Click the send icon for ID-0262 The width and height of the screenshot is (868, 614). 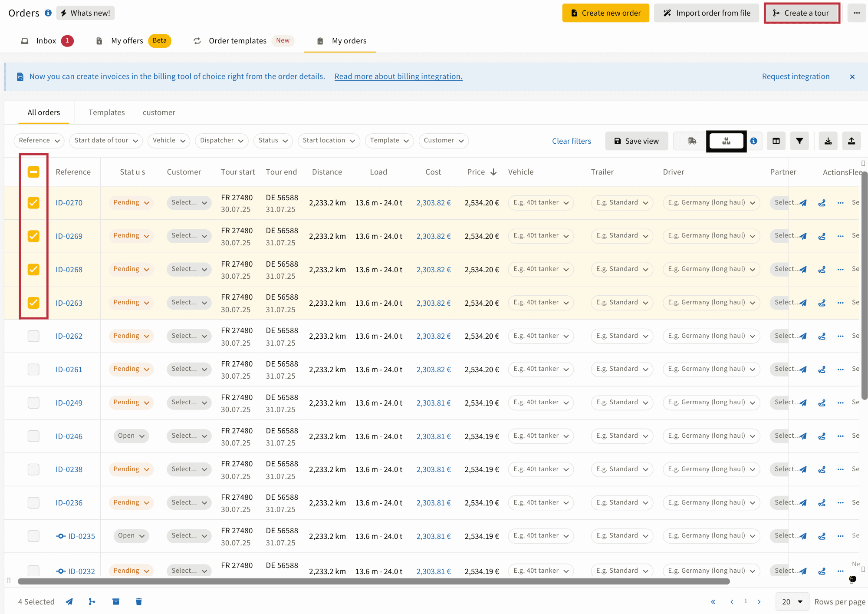803,336
